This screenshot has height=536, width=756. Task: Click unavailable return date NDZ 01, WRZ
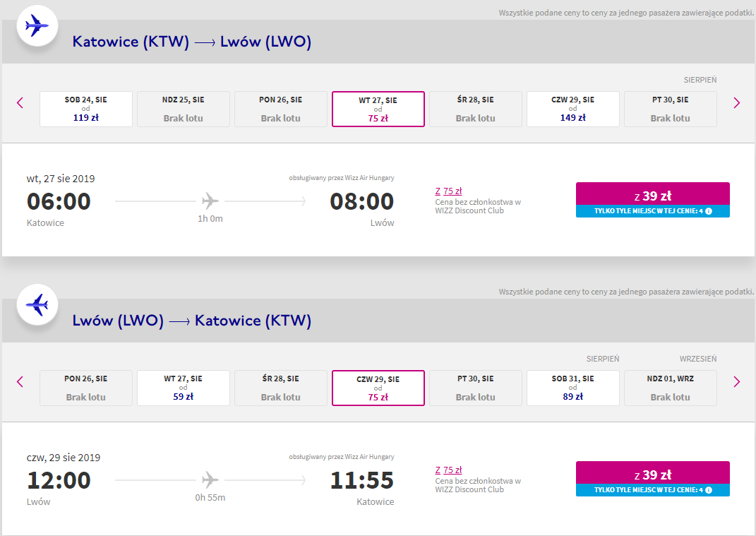click(670, 388)
